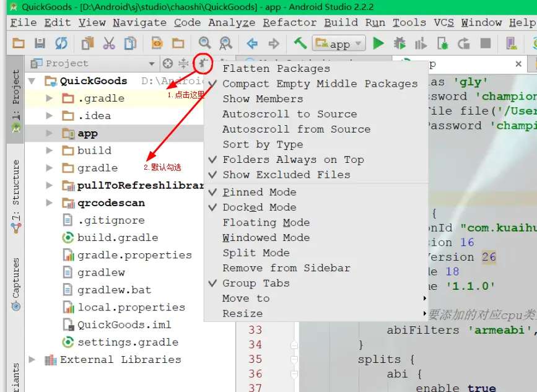
Task: Open the Resize submenu
Action: [x=317, y=313]
